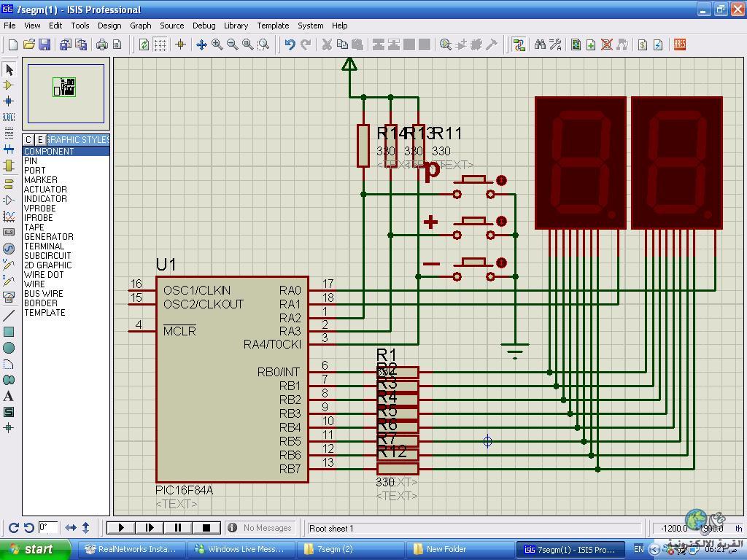
Task: Pick parts from libraries icon
Action: 446,44
